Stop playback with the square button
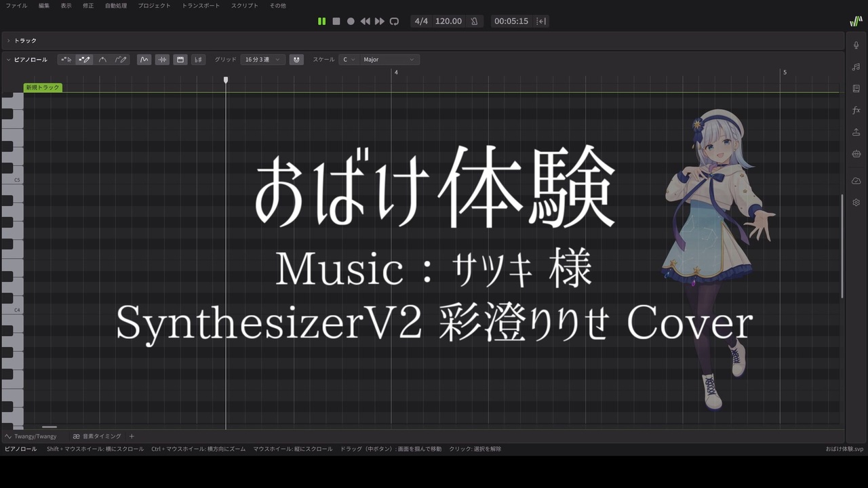Screen dimensions: 868x488 click(x=336, y=21)
